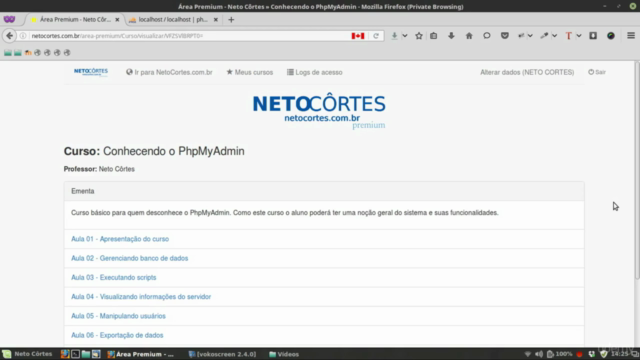Open the Downloads arrow panel
This screenshot has height=360, width=640.
click(451, 36)
